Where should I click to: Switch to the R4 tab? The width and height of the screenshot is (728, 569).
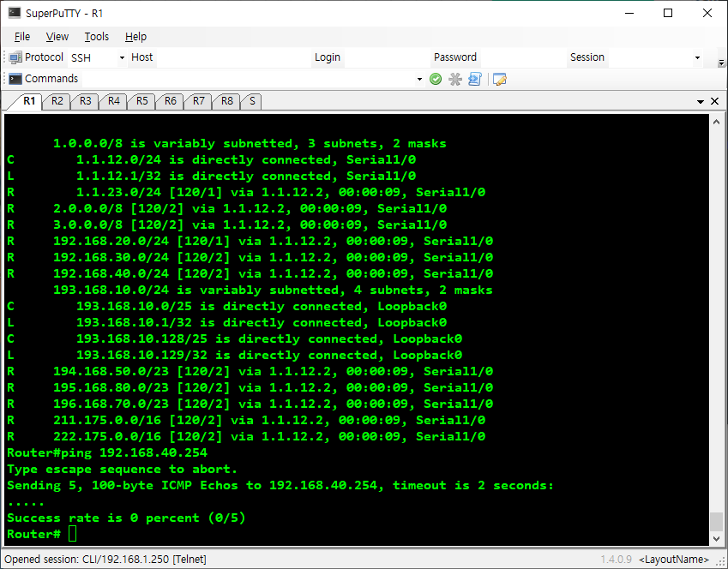[x=114, y=101]
